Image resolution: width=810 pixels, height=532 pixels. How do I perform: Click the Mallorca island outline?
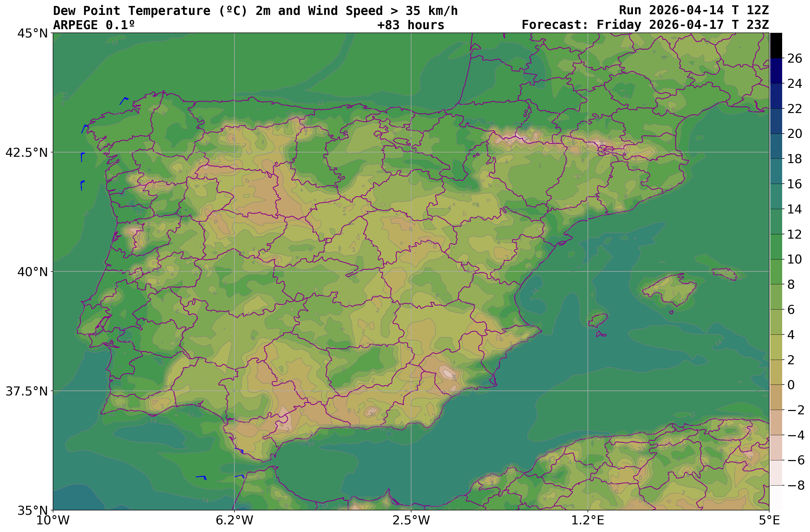click(x=669, y=289)
